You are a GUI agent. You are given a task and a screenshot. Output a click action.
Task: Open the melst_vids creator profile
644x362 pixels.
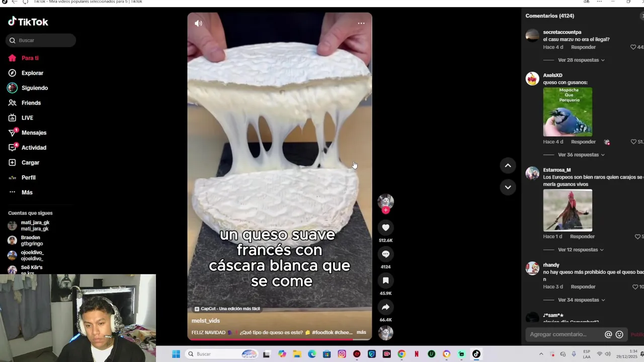pos(206,321)
